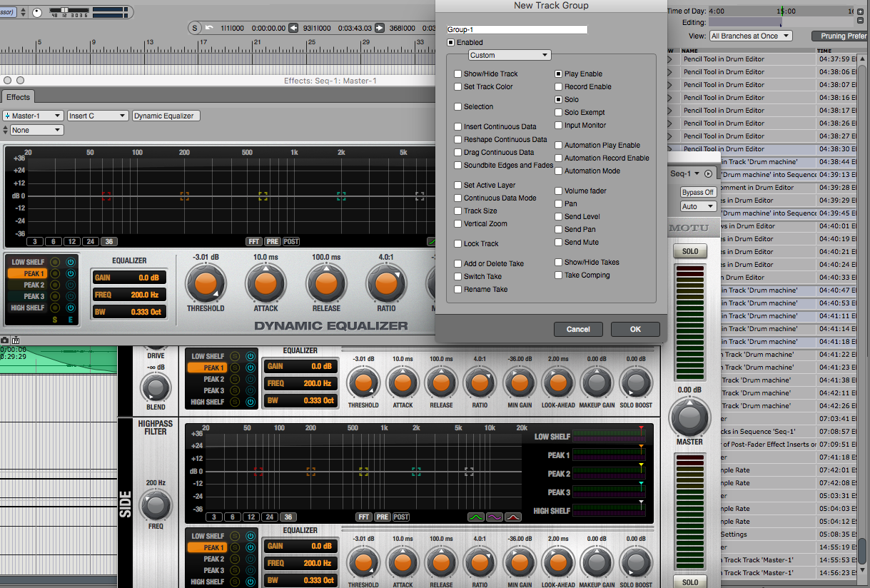Check the Volume fader option
The image size is (870, 588).
point(559,191)
